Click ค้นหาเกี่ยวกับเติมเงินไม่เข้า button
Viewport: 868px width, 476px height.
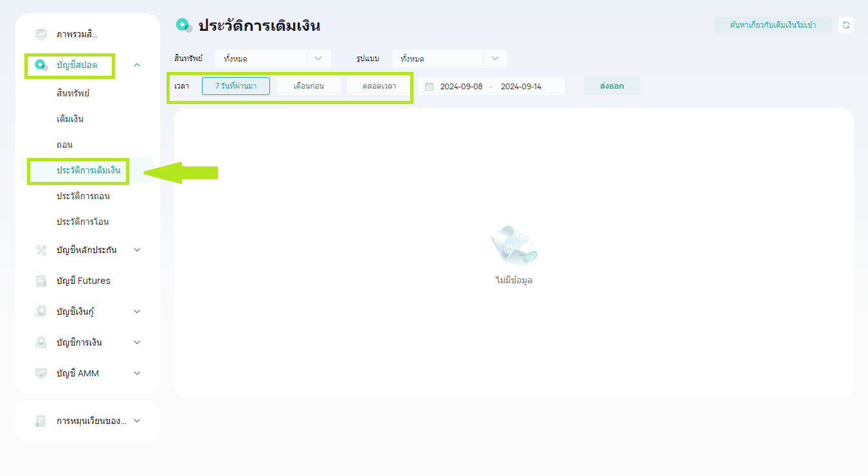(773, 25)
